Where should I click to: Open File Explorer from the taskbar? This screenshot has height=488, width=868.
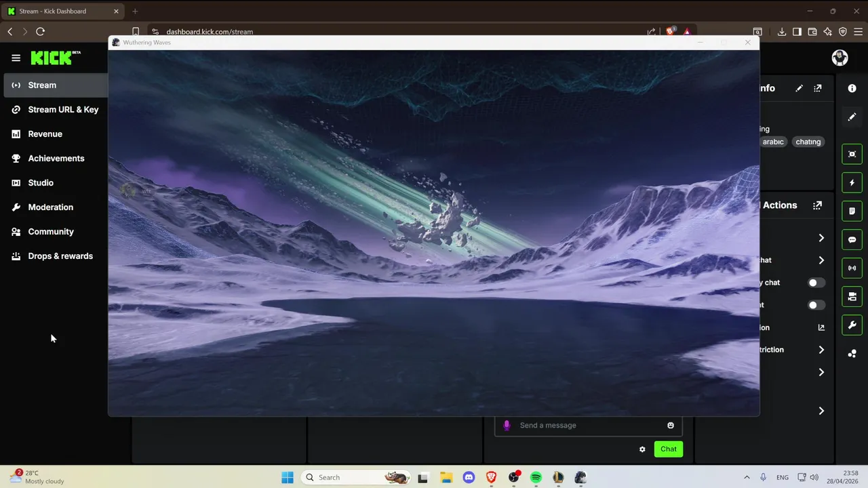click(446, 477)
